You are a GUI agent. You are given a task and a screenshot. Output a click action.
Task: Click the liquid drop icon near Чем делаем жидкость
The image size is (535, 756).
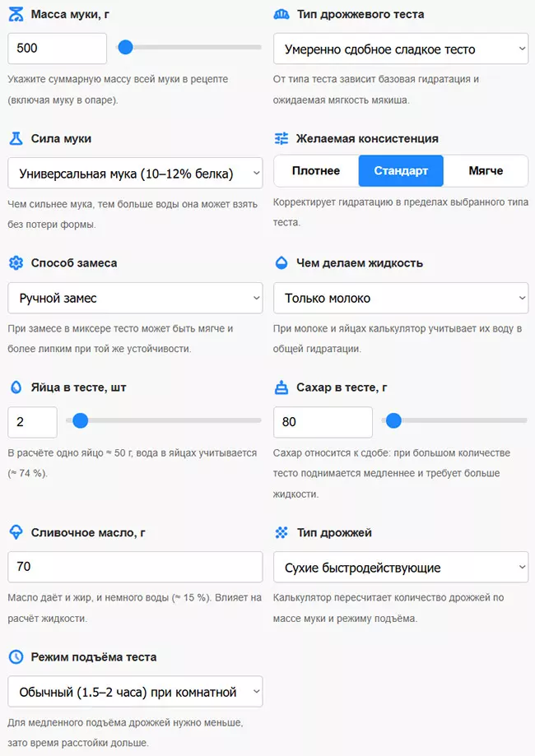pyautogui.click(x=281, y=262)
